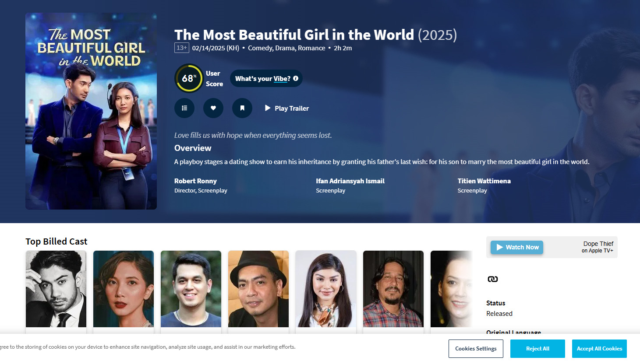Open Robert Ronny's profile link
The width and height of the screenshot is (640, 364).
coord(195,181)
